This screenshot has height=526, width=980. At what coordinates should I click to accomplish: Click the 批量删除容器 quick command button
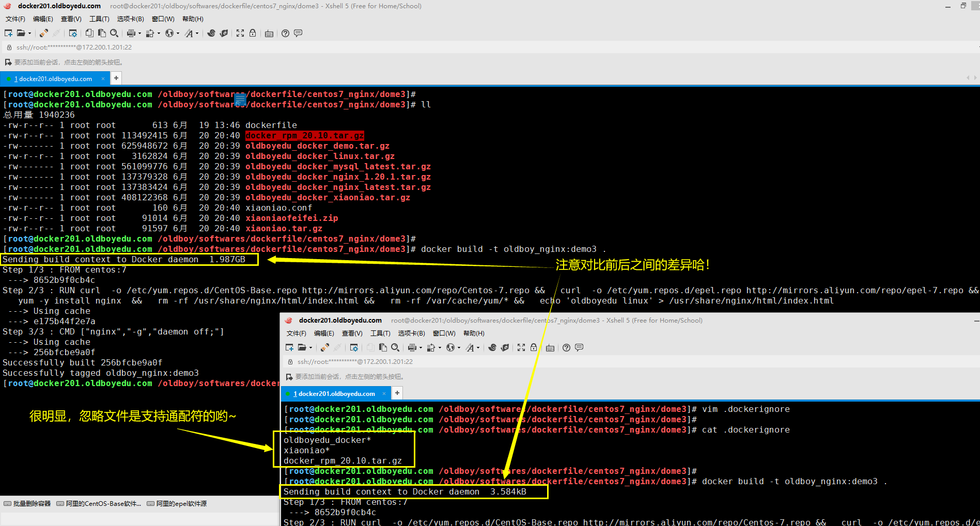(x=27, y=504)
